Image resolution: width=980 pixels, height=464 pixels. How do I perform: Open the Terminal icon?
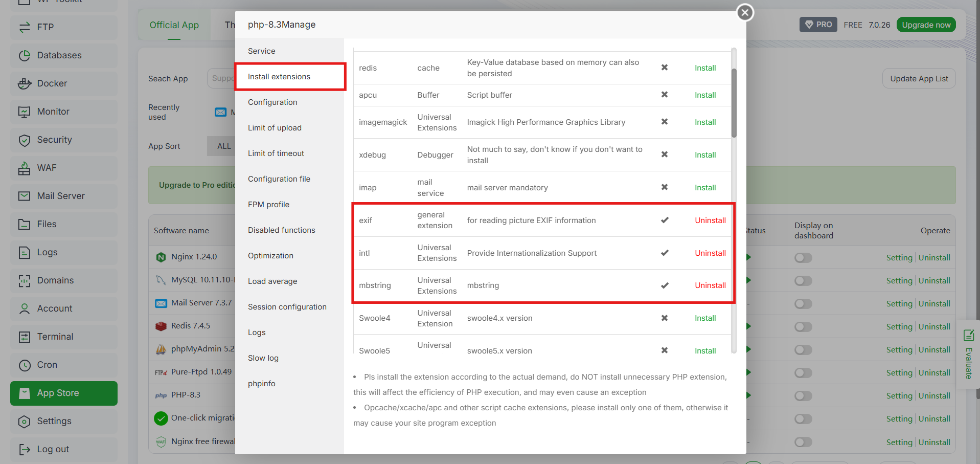24,337
